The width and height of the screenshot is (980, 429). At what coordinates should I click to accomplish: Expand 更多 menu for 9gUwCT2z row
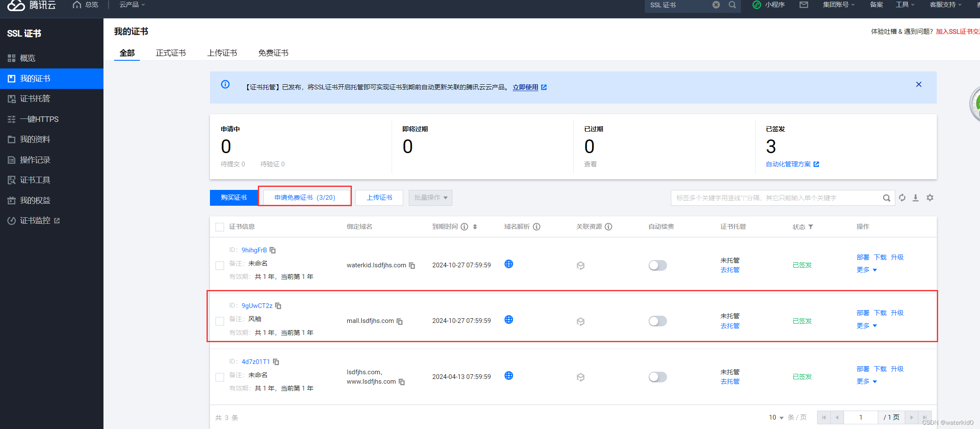pyautogui.click(x=867, y=326)
